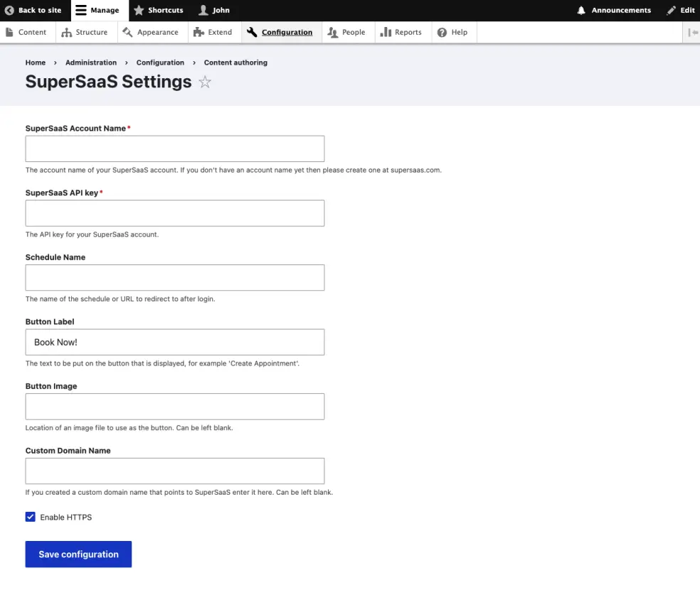
Task: Click the Help question-mark icon
Action: coord(442,32)
